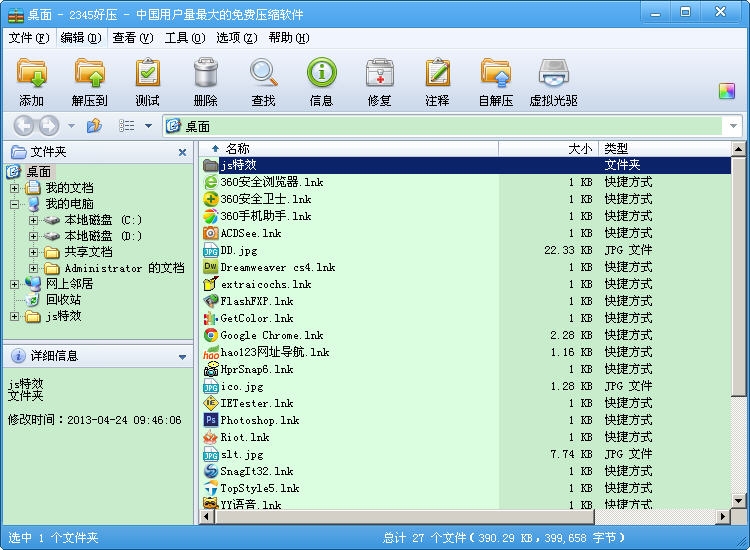750x550 pixels.
Task: Select 桌面 root in folder tree
Action: tap(39, 171)
